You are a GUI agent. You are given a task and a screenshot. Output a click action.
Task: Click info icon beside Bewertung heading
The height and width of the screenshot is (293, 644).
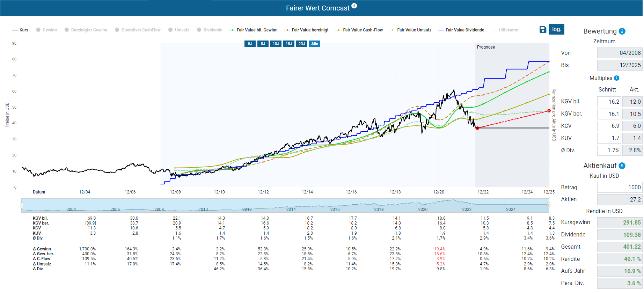coord(622,31)
